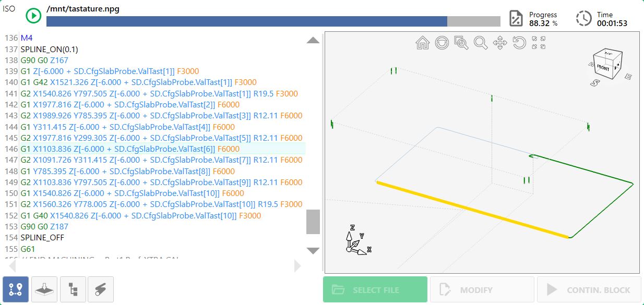The width and height of the screenshot is (644, 305).
Task: Switch to the slab with down arrow view
Action: coord(45,289)
